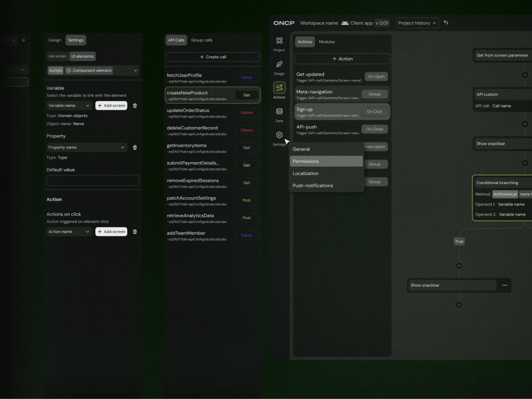
Task: Add step below Get from screen parameter
Action: (x=525, y=74)
